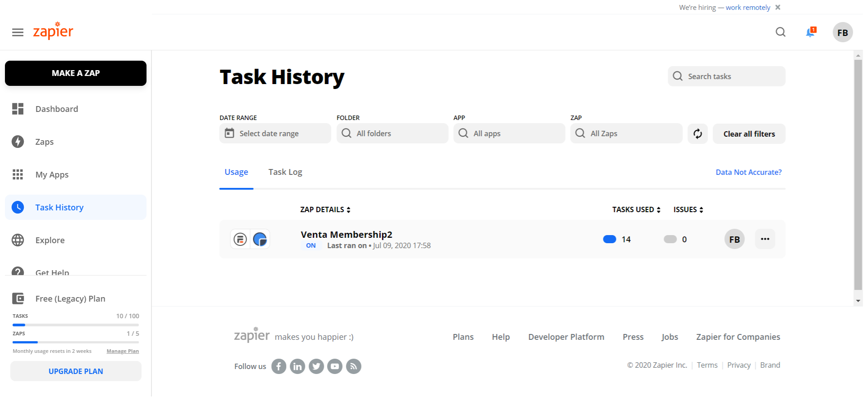Open the Developer Platform footer link
The width and height of the screenshot is (868, 405).
click(x=566, y=337)
